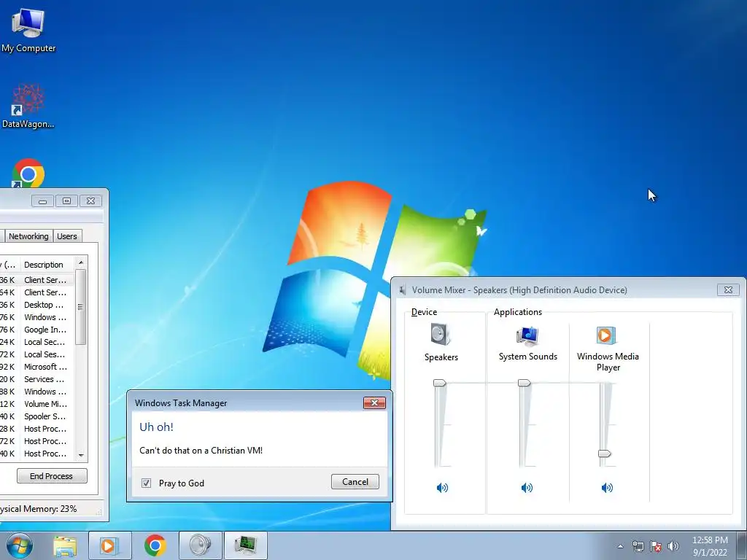Maximize the Task Manager window

66,201
